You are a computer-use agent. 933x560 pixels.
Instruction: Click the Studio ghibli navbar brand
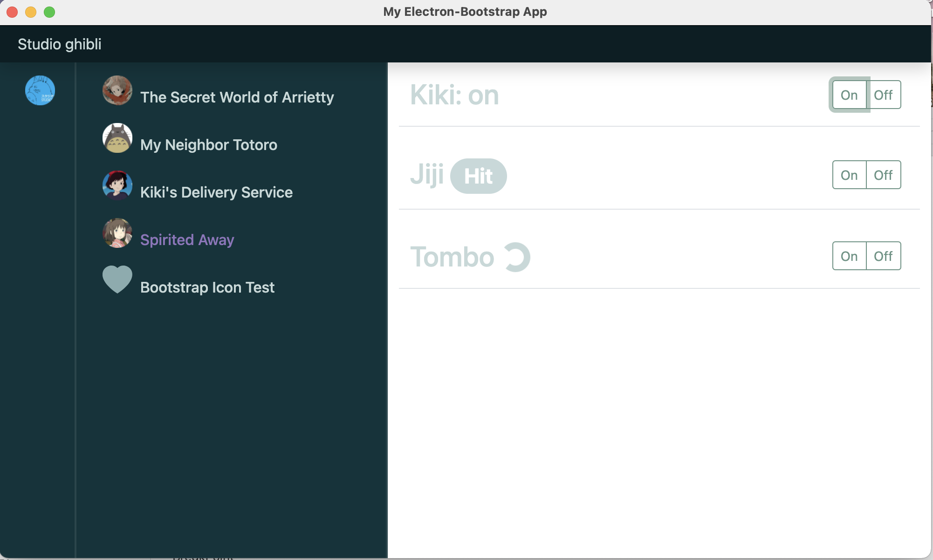59,44
